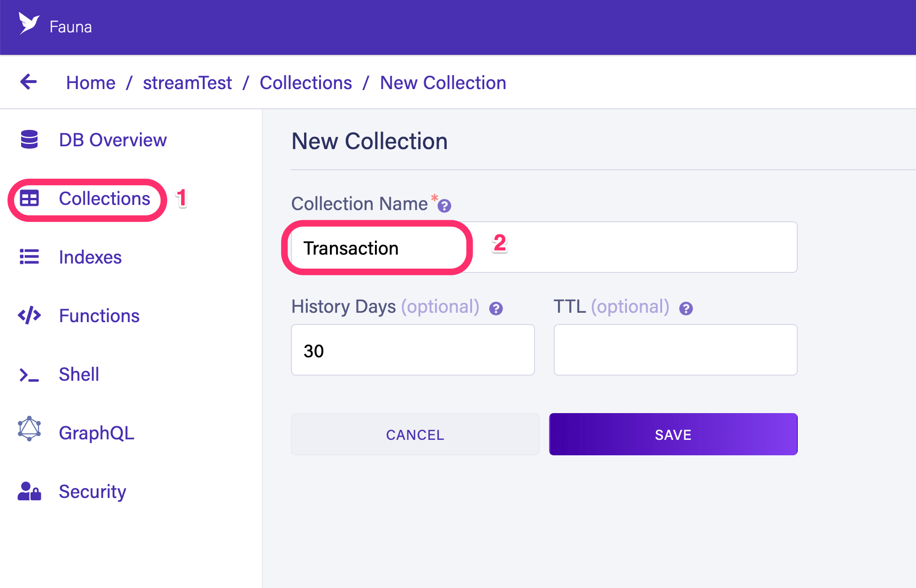Go to Collections breadcrumb entry
This screenshot has height=588, width=916.
(x=306, y=82)
